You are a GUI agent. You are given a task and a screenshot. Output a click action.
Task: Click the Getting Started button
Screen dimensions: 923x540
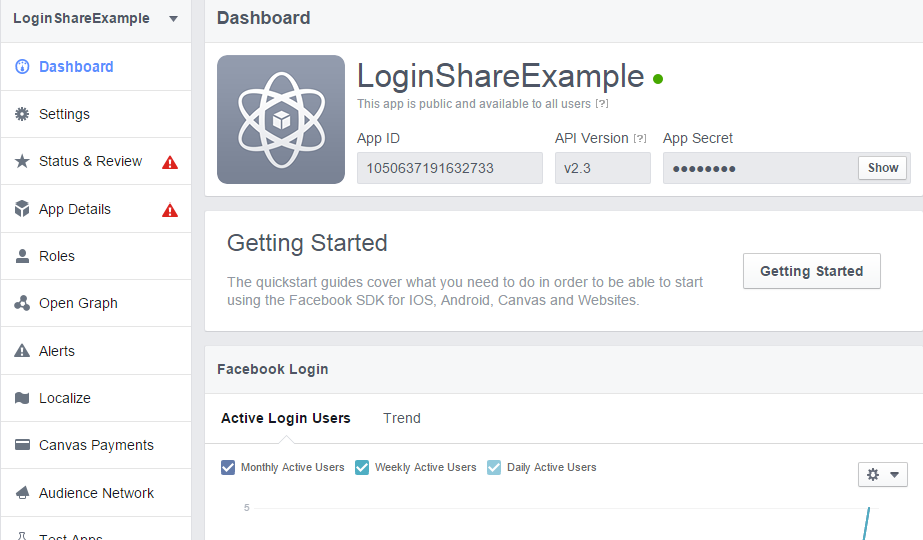(812, 271)
